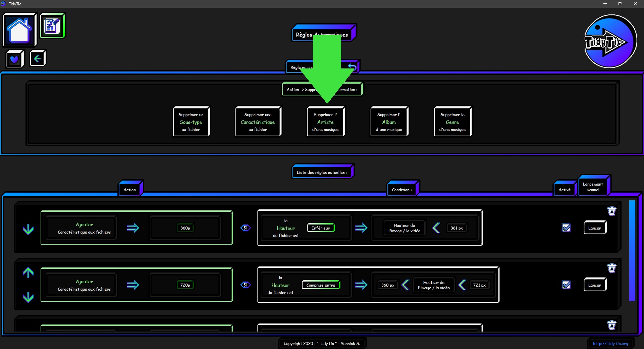Go to the Home screen icon
644x349 pixels.
pos(19,30)
